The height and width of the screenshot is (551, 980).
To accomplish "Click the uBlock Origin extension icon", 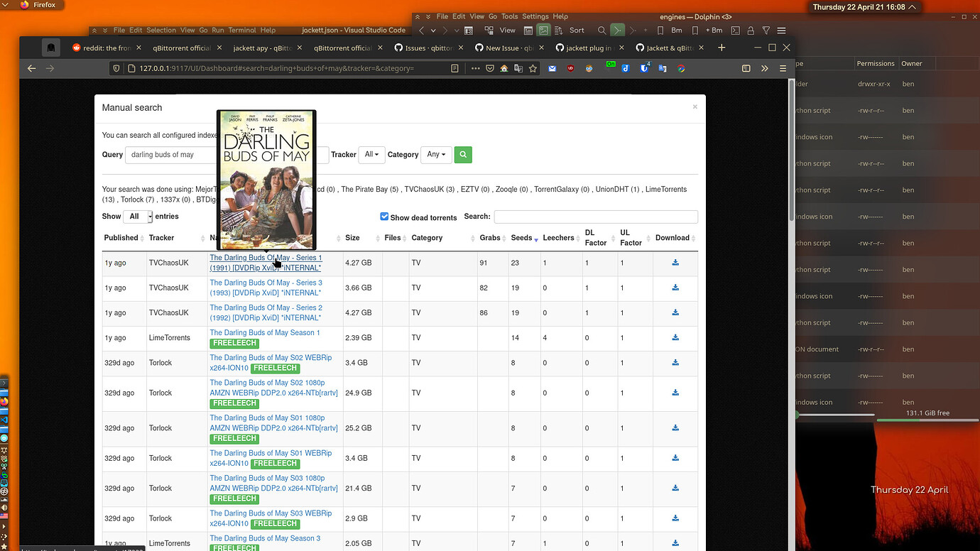I will [570, 68].
